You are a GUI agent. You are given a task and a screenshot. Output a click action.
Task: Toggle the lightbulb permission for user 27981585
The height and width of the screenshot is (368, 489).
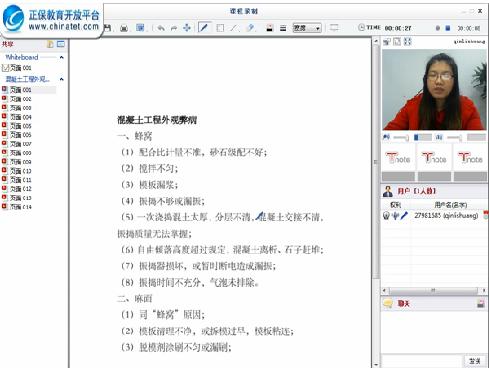pos(386,216)
